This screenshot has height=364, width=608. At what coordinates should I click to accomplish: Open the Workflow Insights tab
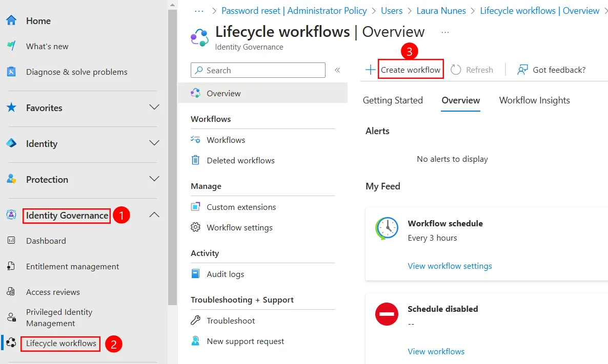pos(534,100)
